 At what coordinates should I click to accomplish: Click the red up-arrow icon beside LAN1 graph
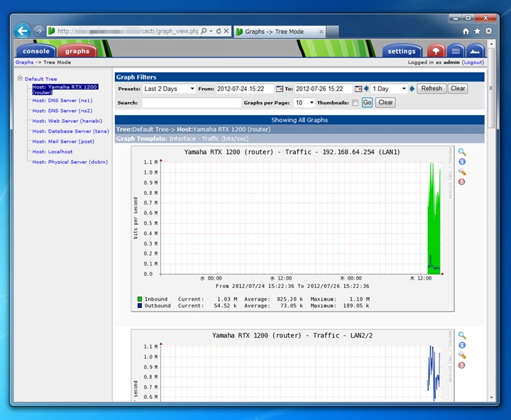(462, 182)
